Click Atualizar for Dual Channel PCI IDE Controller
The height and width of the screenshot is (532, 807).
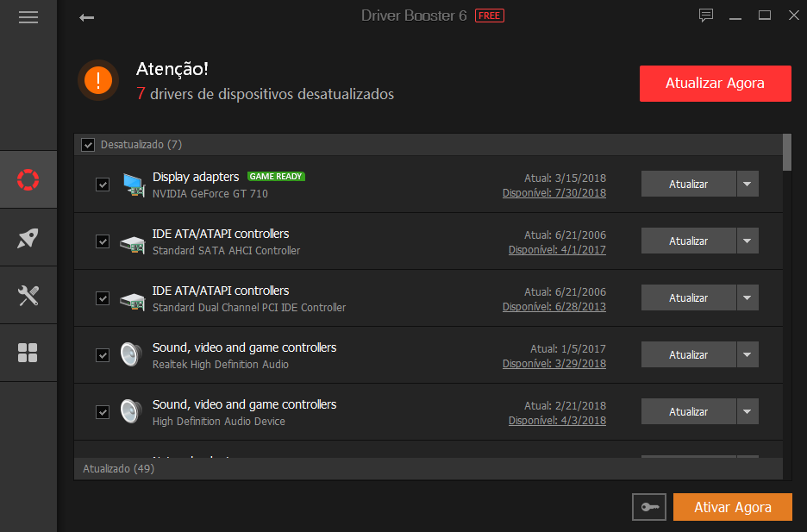[x=688, y=297]
